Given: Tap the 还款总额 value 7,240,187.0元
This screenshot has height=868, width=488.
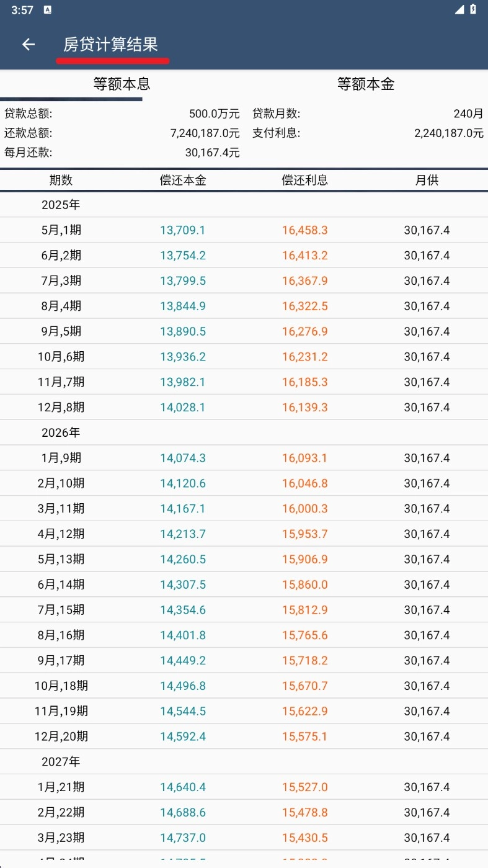Looking at the screenshot, I should pos(205,133).
